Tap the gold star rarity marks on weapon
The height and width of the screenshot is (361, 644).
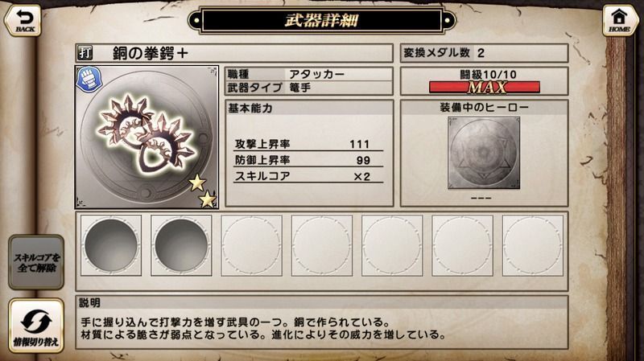click(x=203, y=191)
